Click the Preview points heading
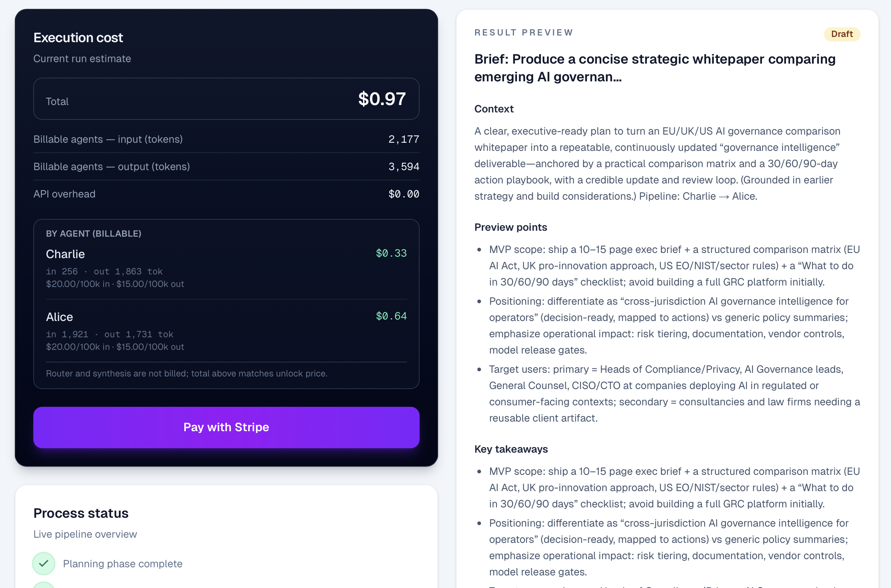This screenshot has height=588, width=891. coord(510,227)
